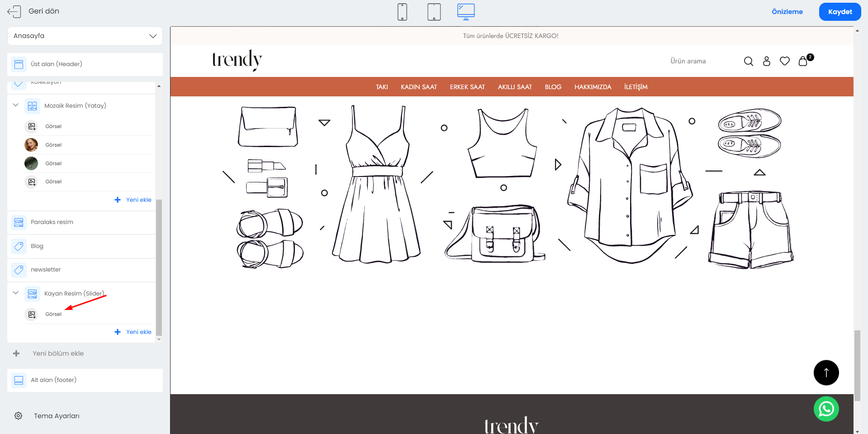This screenshot has height=434, width=868.
Task: Open the favorites heart icon
Action: [784, 61]
